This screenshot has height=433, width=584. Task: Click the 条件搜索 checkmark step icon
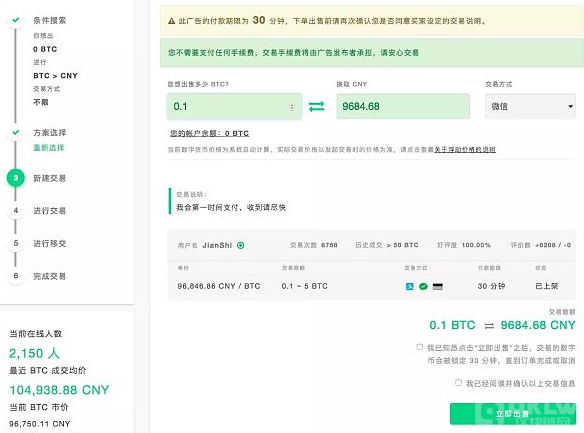click(x=16, y=20)
